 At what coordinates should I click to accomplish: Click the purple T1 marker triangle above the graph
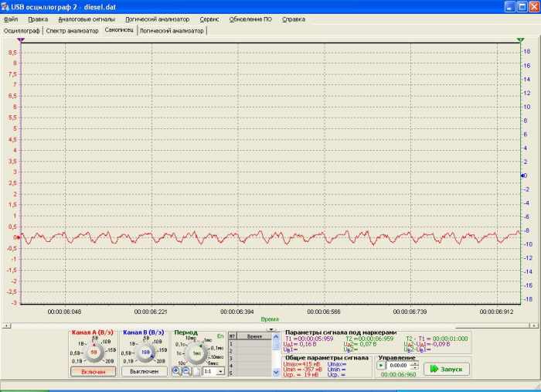click(x=21, y=40)
